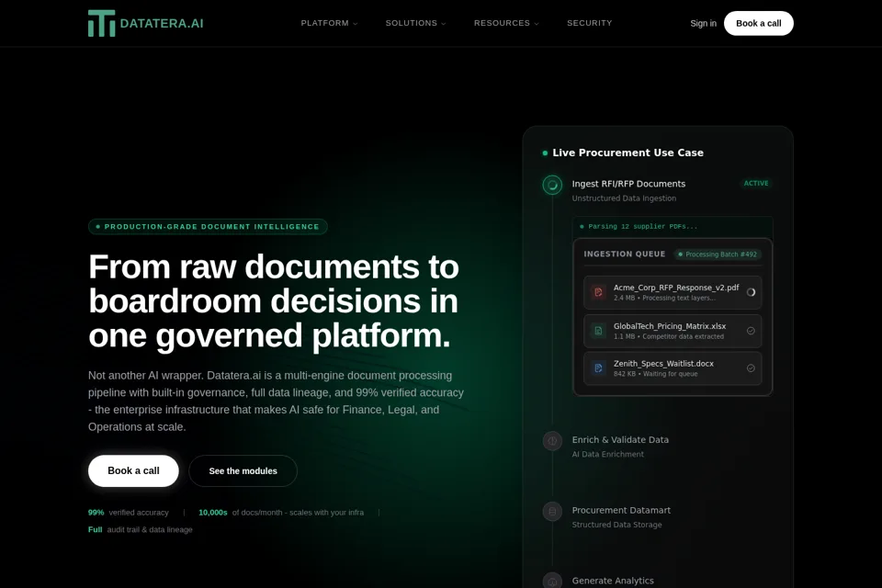
Task: Click the checkmark icon on the GlobalTech row
Action: [751, 331]
